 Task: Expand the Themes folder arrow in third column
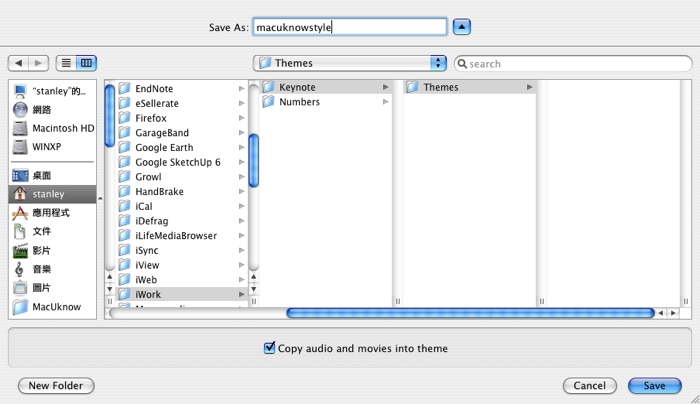(x=529, y=87)
